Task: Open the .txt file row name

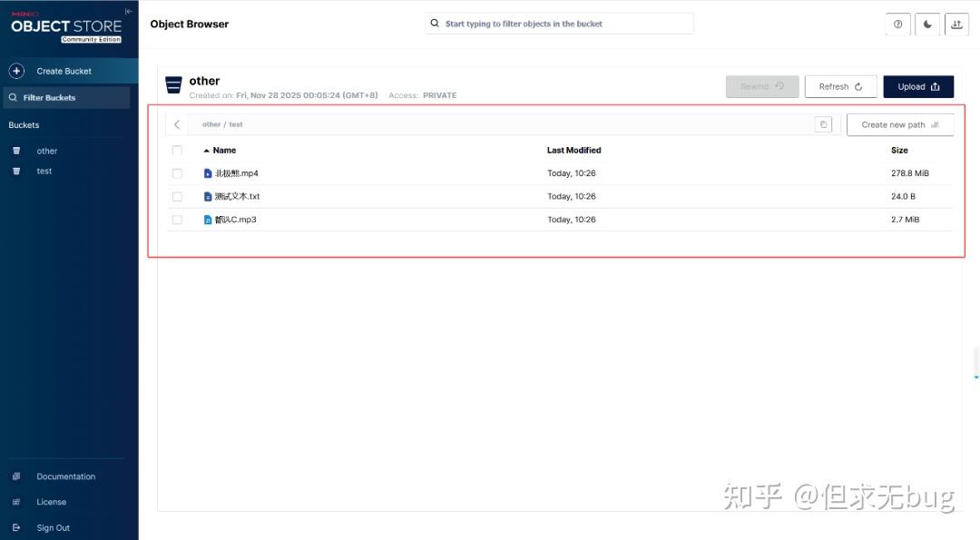Action: click(237, 196)
